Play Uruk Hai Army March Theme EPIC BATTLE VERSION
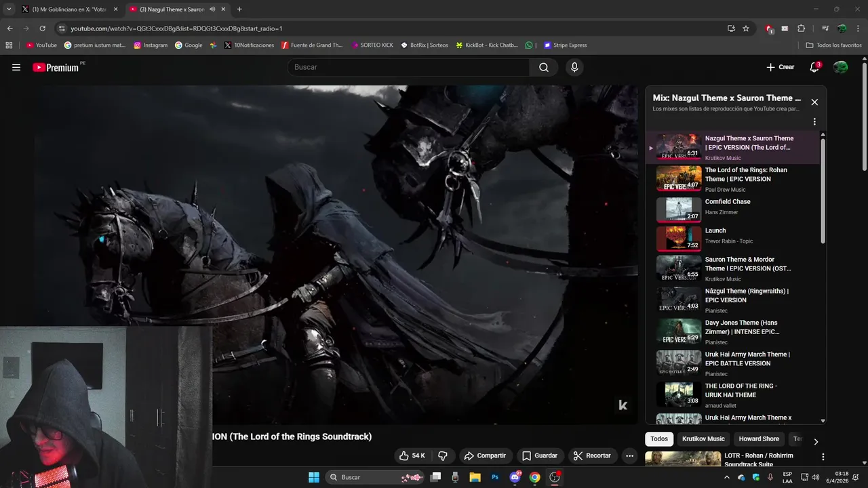Screen dimensions: 868x488 (x=732, y=363)
